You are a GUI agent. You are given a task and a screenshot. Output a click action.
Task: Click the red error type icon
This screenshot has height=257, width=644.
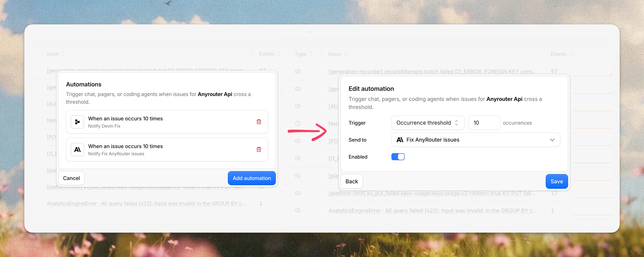point(298,123)
